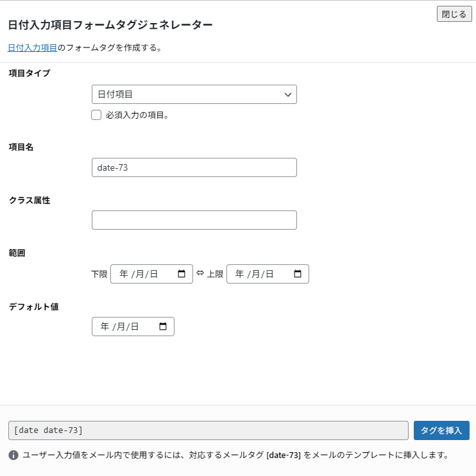Expand the 項目タイプ dropdown showing 日付項目

(x=194, y=94)
